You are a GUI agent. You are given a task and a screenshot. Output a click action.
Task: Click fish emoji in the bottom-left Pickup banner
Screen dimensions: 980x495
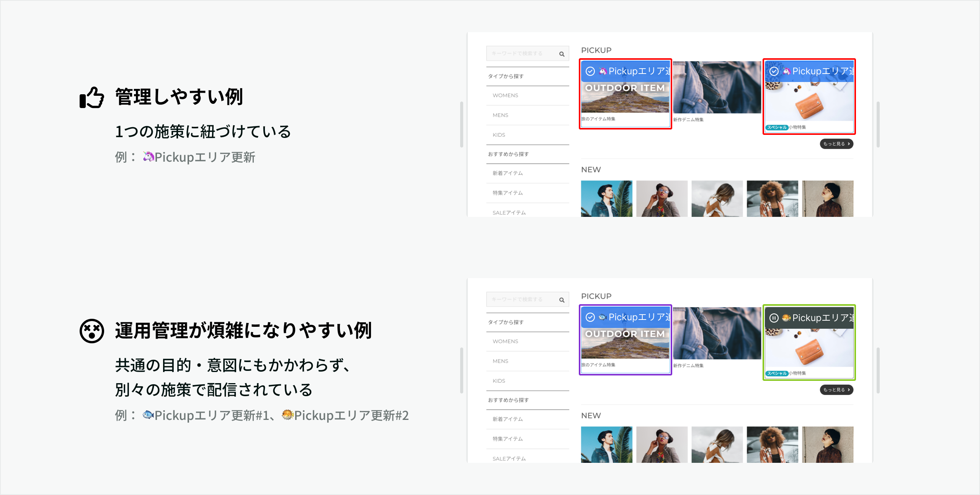pos(603,317)
